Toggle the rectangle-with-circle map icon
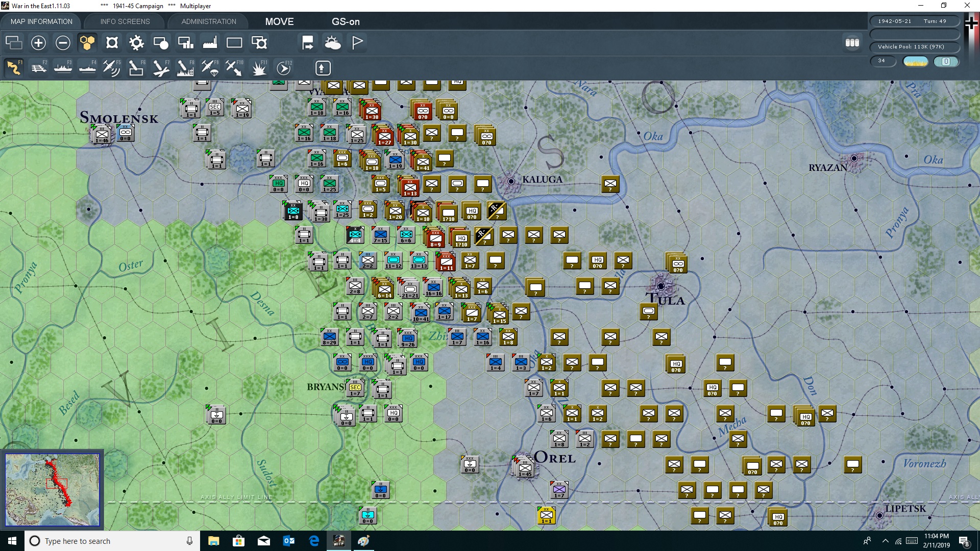The height and width of the screenshot is (551, 980). pyautogui.click(x=161, y=43)
